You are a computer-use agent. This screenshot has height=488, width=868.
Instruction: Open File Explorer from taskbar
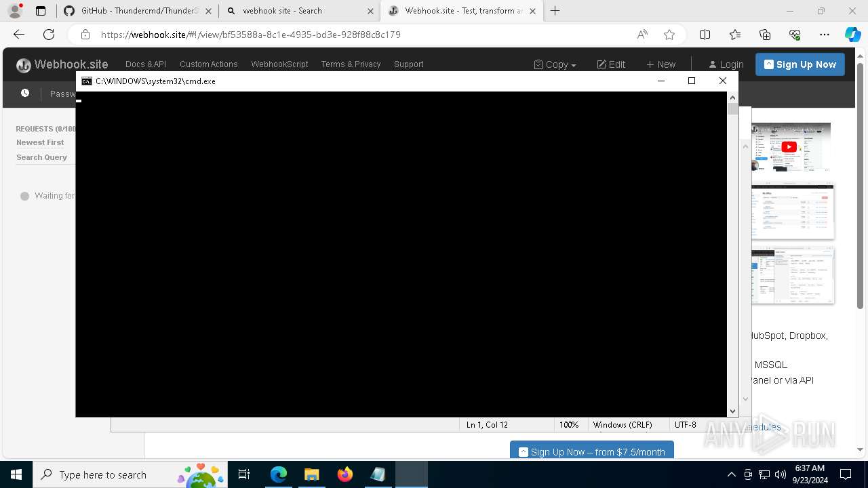coord(311,474)
